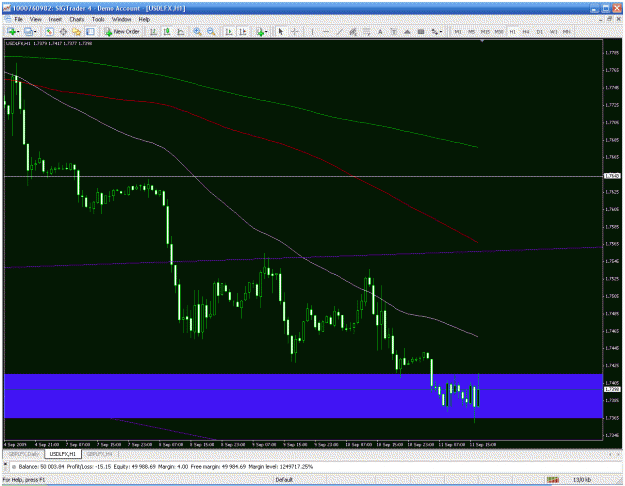Open the Profiles dropdown
The width and height of the screenshot is (625, 486).
coord(30,31)
